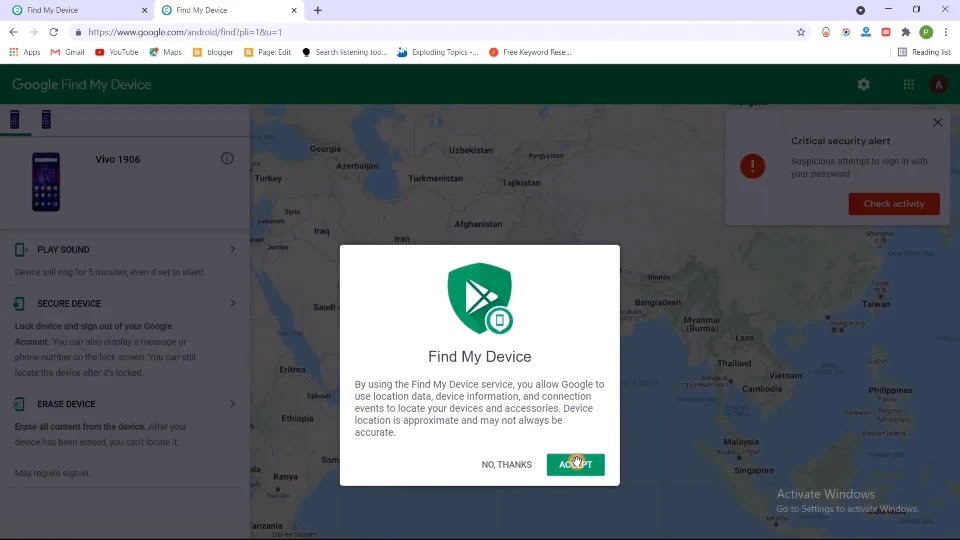Open a new browser tab
960x540 pixels.
point(318,10)
